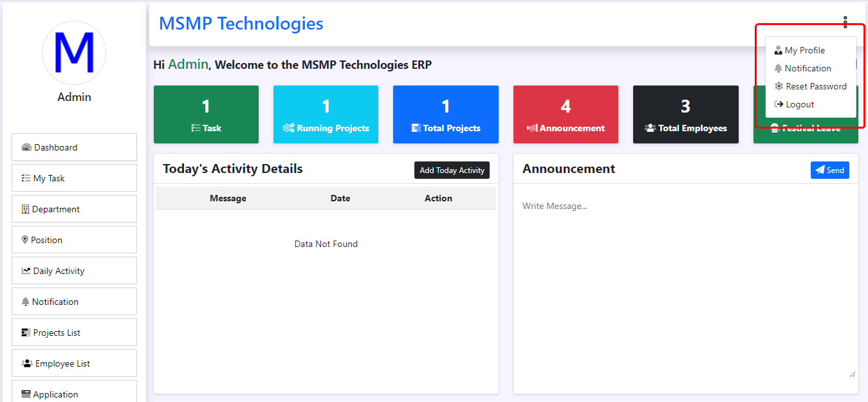Click the bell icon in the dropdown menu
This screenshot has height=402, width=868.
point(779,68)
